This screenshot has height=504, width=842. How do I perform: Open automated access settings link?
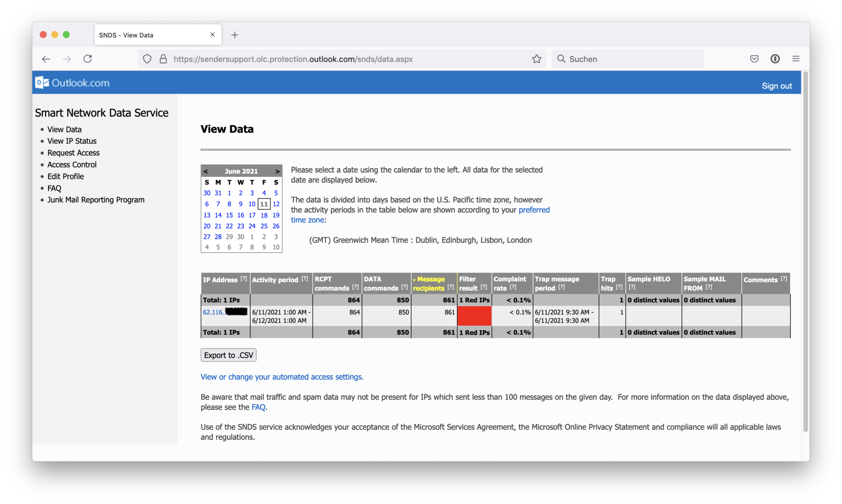282,377
